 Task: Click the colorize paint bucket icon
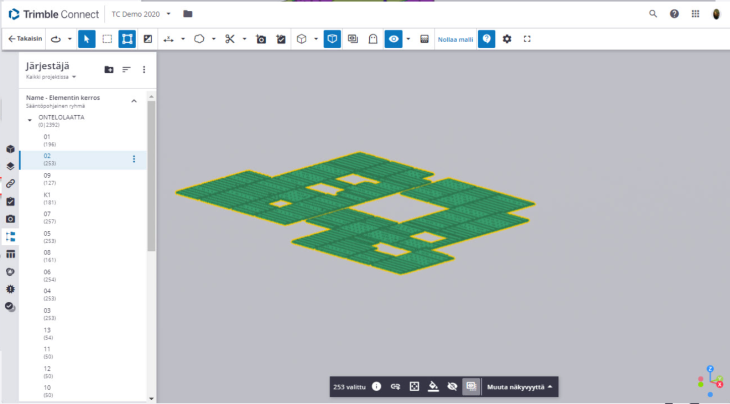433,386
